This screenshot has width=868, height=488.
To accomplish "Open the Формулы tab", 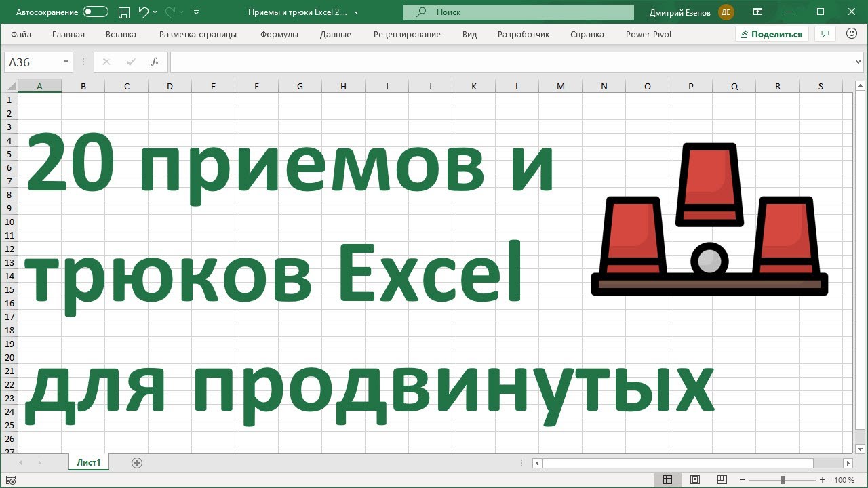I will pyautogui.click(x=279, y=34).
